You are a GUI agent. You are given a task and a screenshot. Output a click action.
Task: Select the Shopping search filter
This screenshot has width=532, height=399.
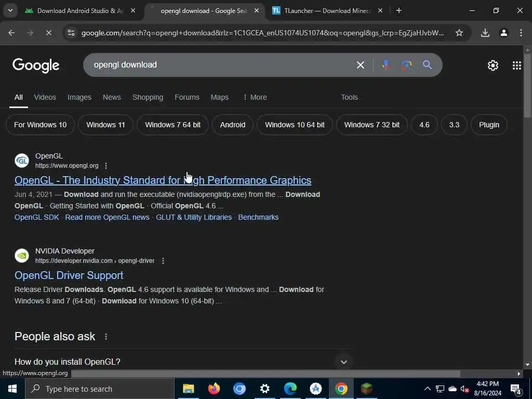coord(148,97)
